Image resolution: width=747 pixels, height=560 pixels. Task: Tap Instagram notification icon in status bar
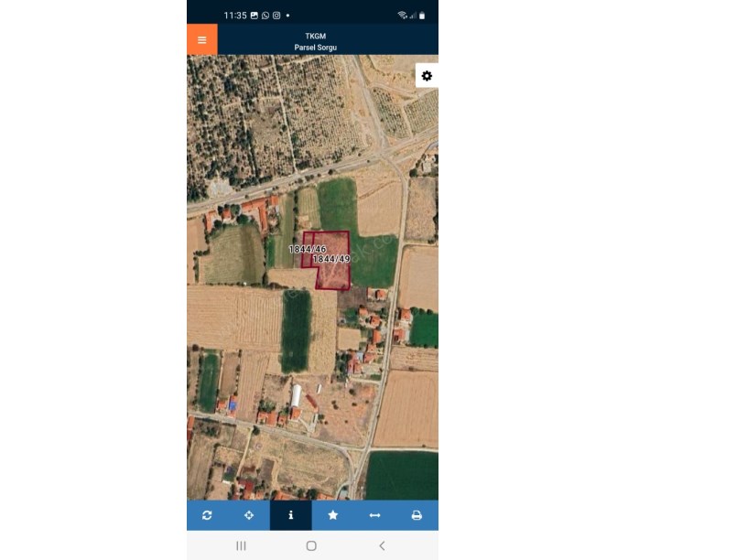[x=276, y=16]
